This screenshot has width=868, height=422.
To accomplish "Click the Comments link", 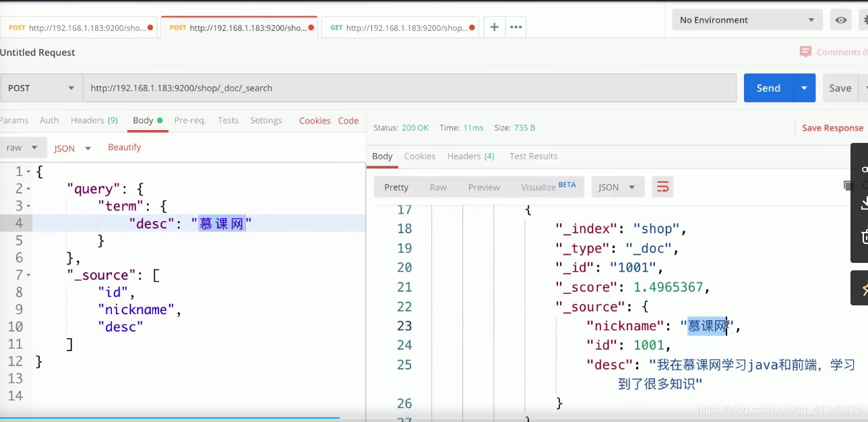I will [x=842, y=52].
